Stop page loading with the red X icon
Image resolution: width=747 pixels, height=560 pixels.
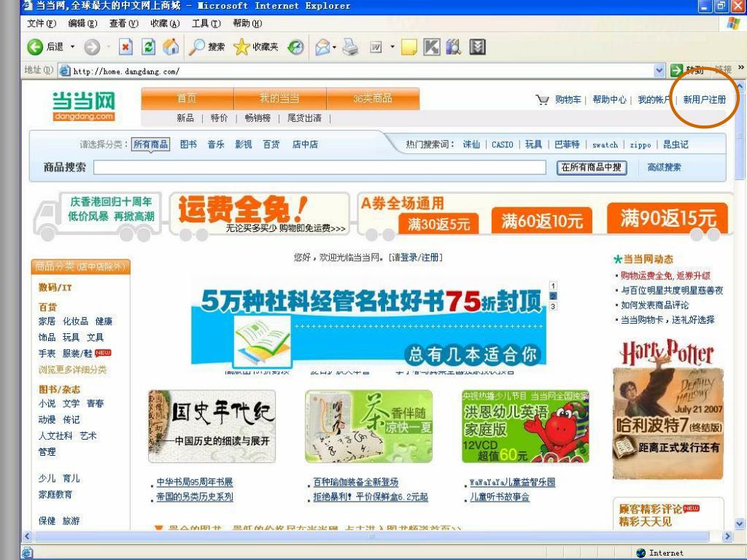tap(125, 47)
